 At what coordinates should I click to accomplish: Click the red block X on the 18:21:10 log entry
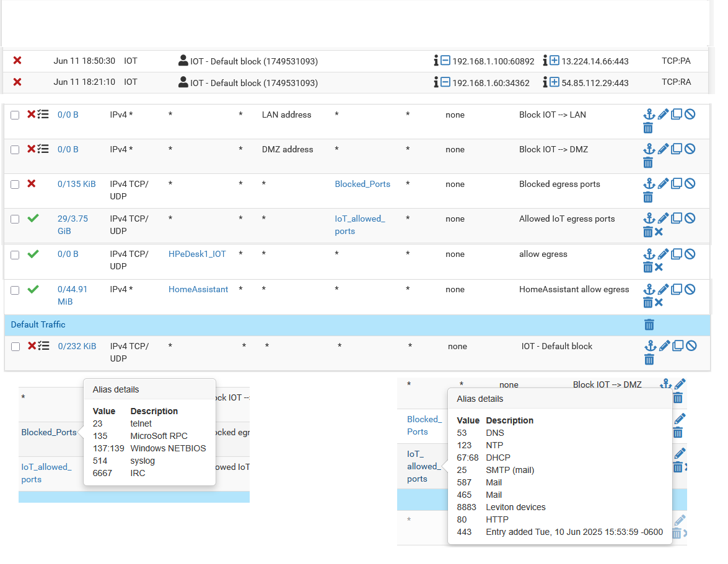tap(17, 82)
